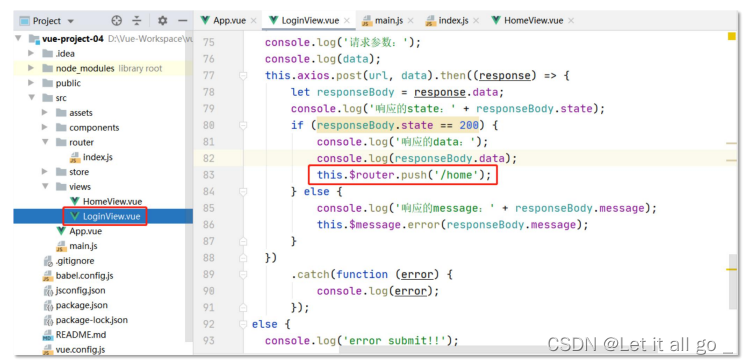Toggle code folding marker at line 84
The width and height of the screenshot is (748, 364).
click(244, 191)
